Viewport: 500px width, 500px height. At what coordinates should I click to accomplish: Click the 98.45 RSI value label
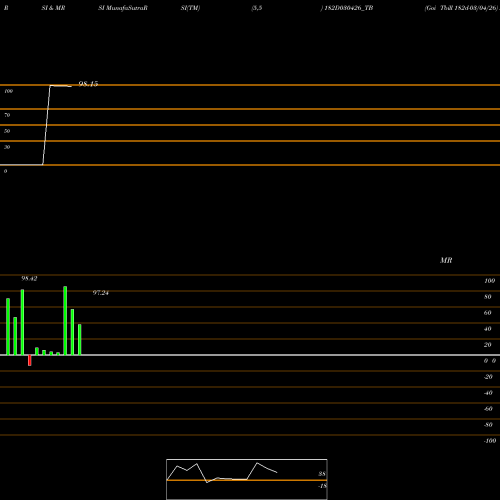pos(88,84)
